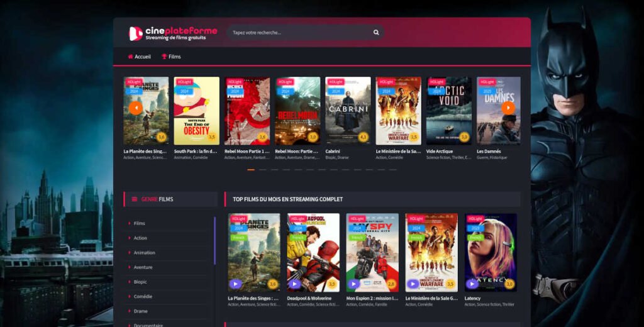Open Deadpool & Wolverine poster thumbnail
This screenshot has height=327, width=644.
313,252
